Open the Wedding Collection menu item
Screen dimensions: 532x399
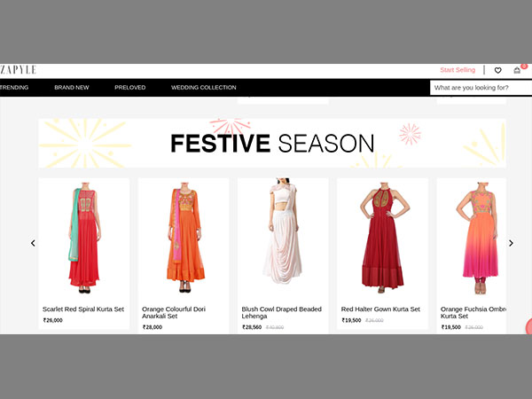pyautogui.click(x=204, y=88)
